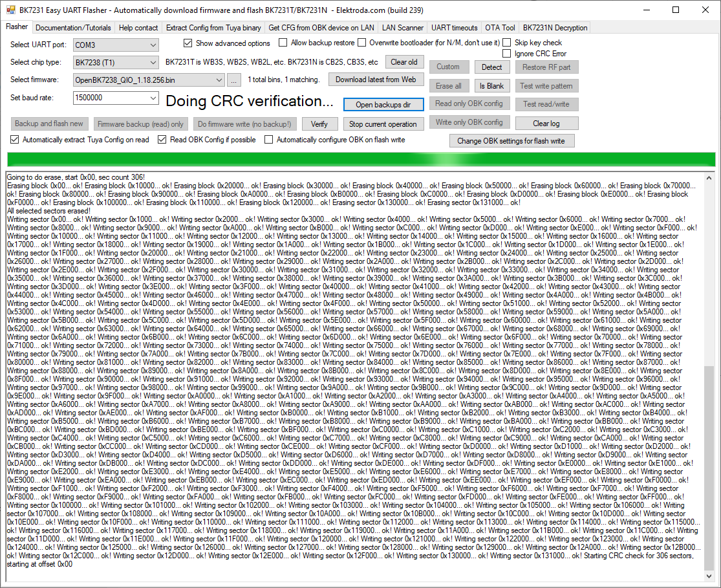Screen dimensions: 721x588
Task: Open the firmware selection dropdown
Action: point(149,80)
